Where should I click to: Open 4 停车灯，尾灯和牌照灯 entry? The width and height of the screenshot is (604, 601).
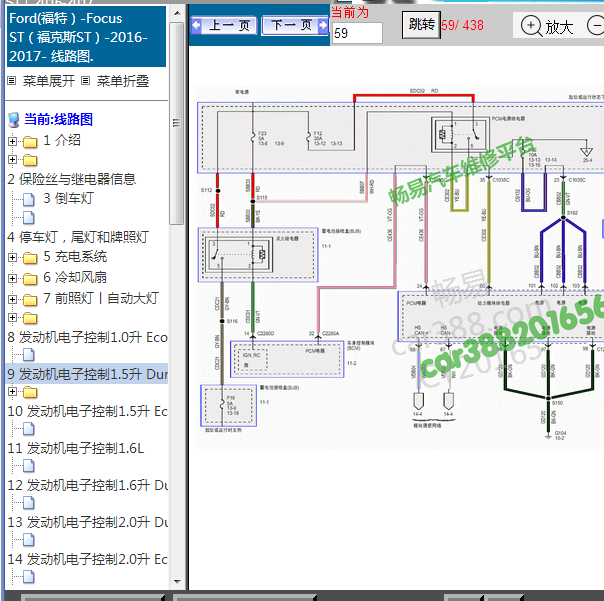pyautogui.click(x=78, y=237)
